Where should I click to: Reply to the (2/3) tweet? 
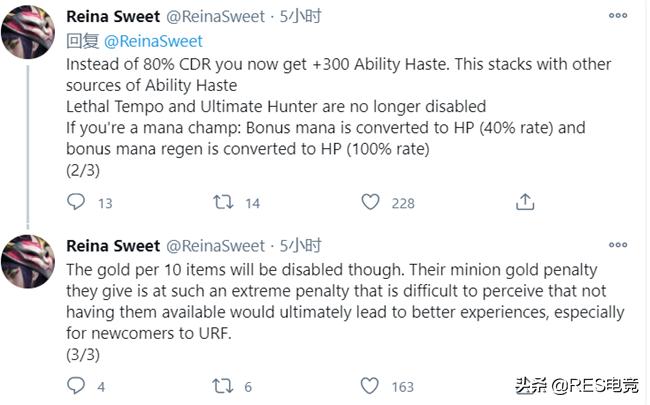pyautogui.click(x=76, y=203)
